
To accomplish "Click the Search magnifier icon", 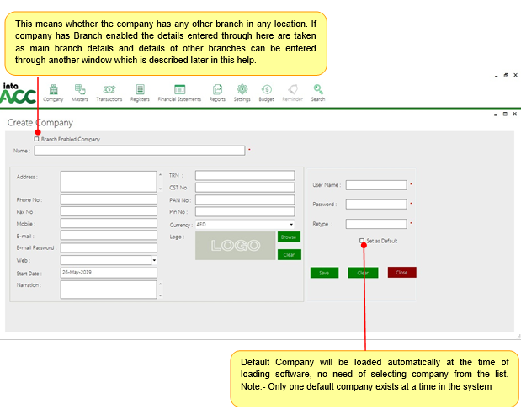I will pos(318,89).
